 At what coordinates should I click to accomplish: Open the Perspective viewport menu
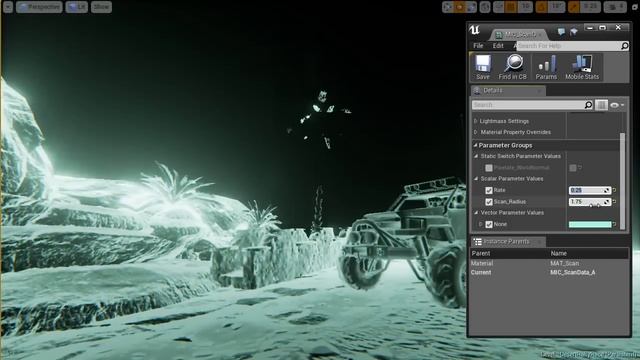click(x=39, y=7)
